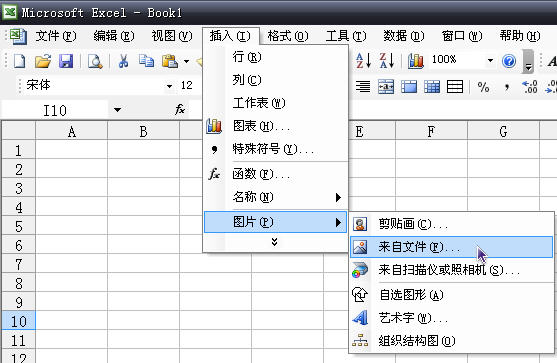Open Chart Wizard toolbar icon

[416, 60]
